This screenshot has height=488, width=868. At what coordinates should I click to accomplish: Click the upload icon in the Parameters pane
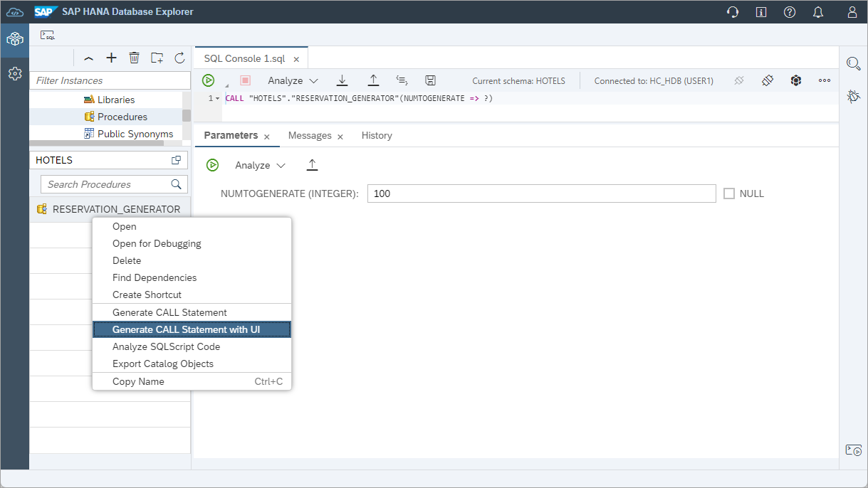click(312, 165)
